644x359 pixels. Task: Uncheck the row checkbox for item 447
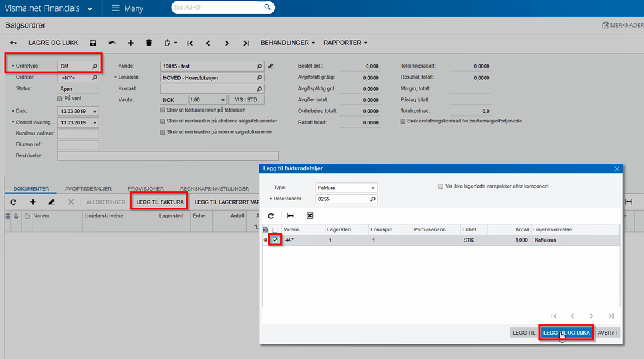pos(276,240)
